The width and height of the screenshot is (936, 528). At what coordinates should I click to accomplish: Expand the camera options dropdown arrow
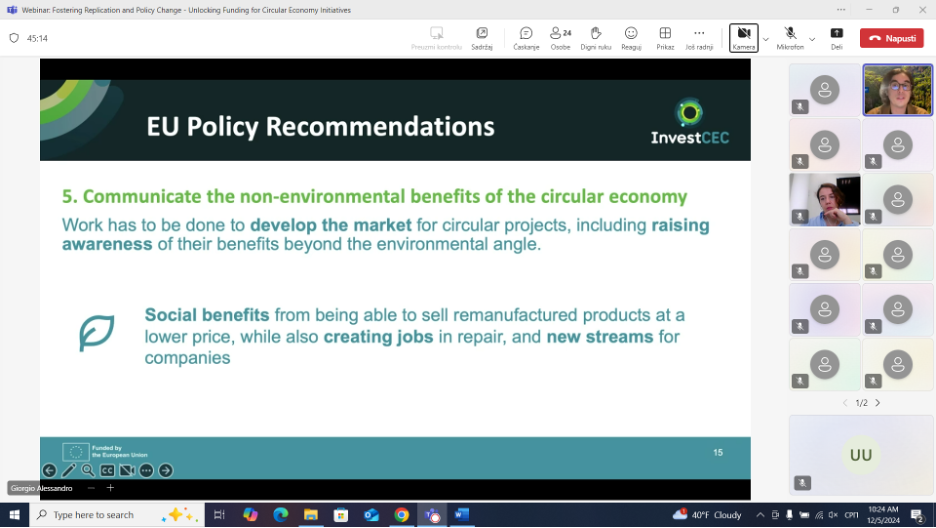click(x=766, y=39)
